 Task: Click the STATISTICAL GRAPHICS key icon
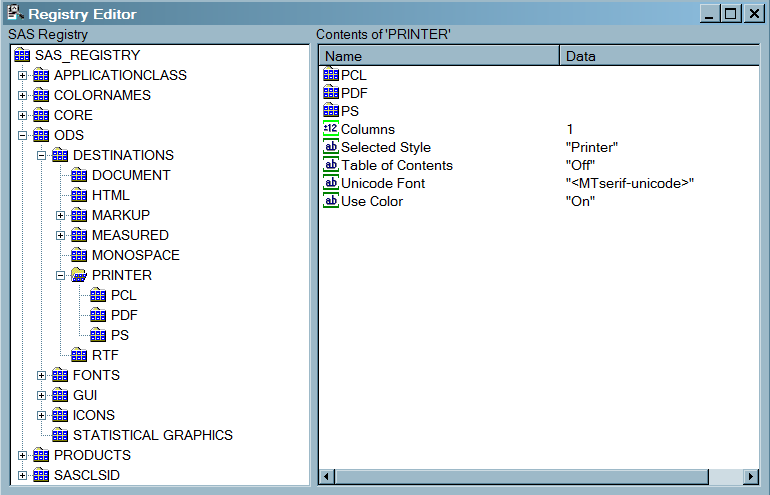pos(60,435)
